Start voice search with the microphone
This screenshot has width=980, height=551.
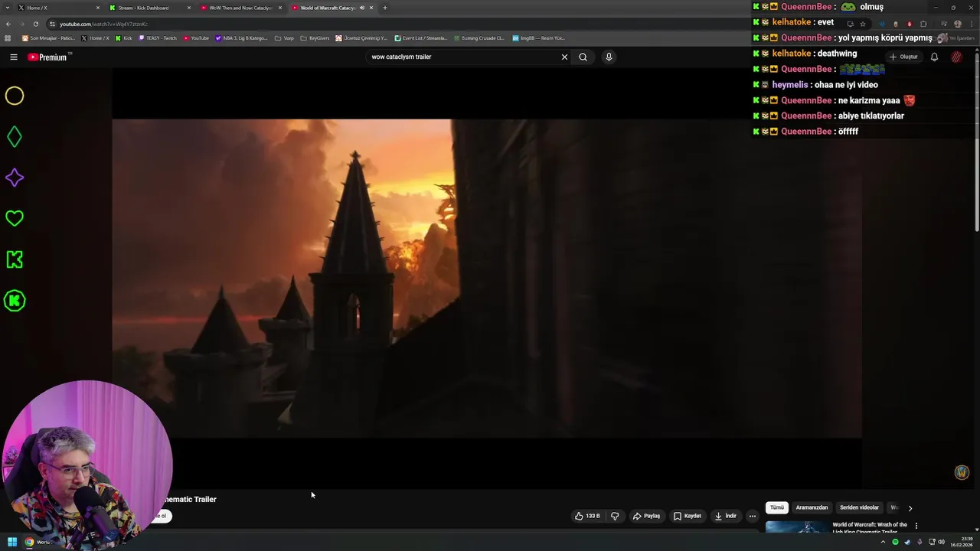coord(609,57)
